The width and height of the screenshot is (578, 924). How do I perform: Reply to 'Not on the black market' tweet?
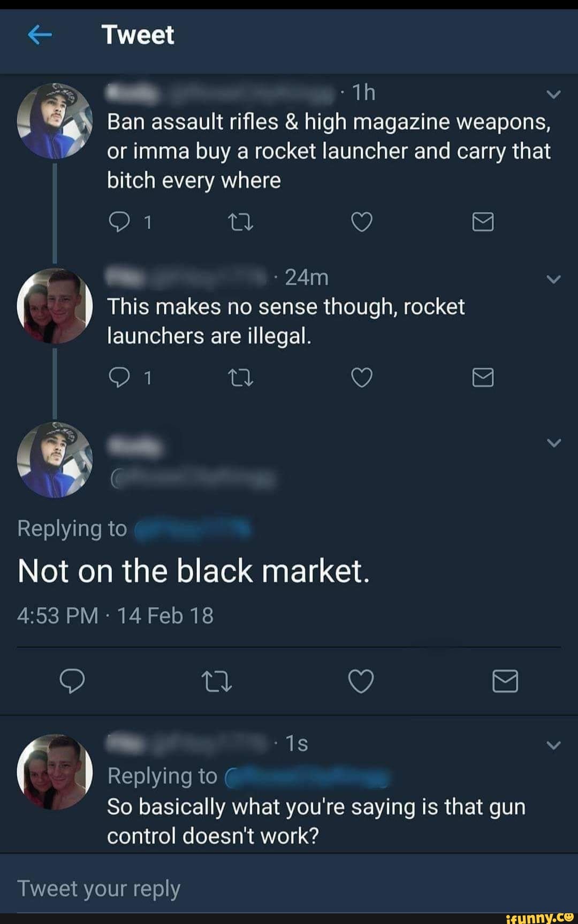coord(72,681)
